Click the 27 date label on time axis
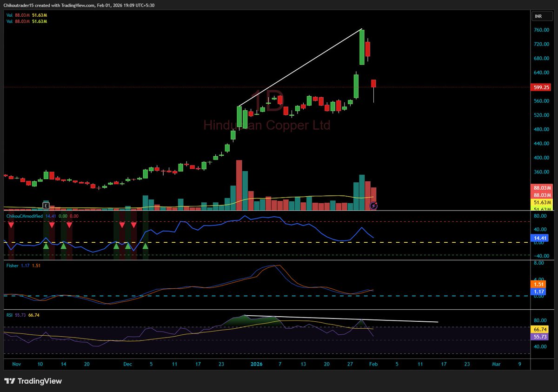This screenshot has height=392, width=558. (x=350, y=365)
